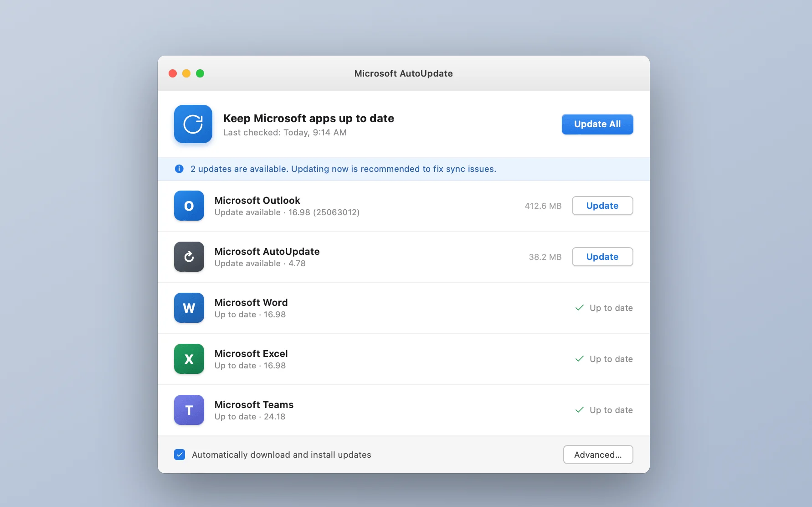Click Word's 'Up to date · 16.98' subtitle
The image size is (812, 507).
250,315
